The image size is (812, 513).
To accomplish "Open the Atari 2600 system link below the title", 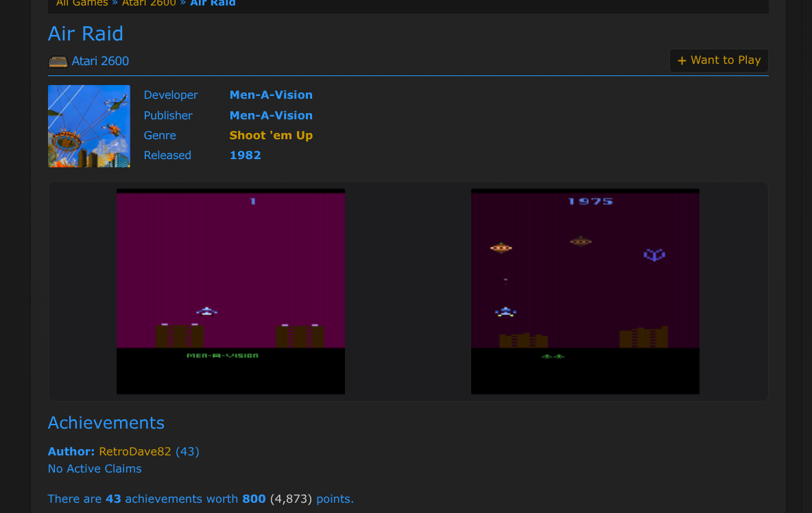I will (x=100, y=61).
